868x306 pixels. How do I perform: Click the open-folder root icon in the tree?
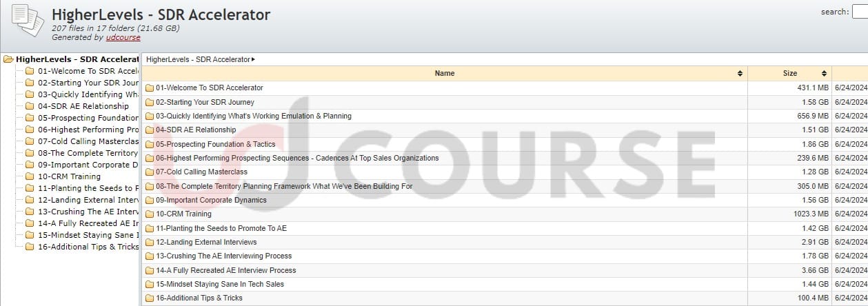tap(8, 59)
